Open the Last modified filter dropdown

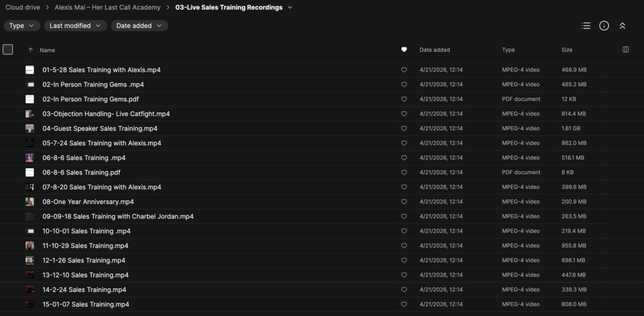(x=75, y=26)
